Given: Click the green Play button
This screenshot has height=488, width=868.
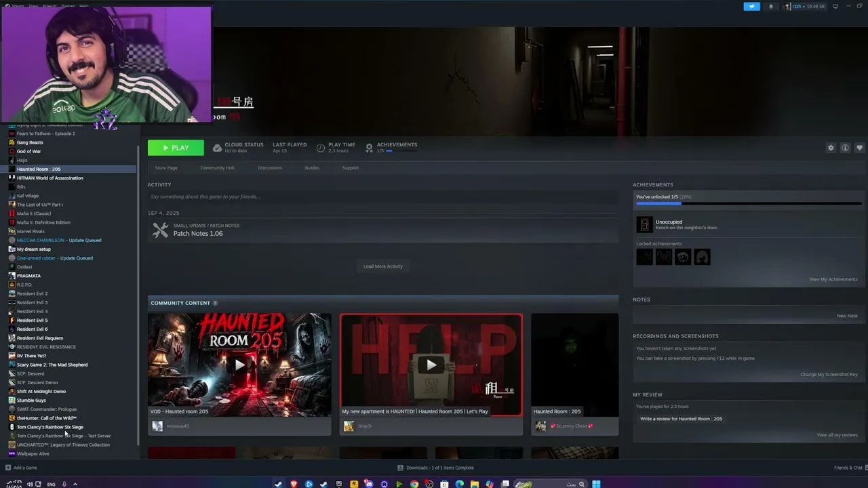Looking at the screenshot, I should click(176, 148).
